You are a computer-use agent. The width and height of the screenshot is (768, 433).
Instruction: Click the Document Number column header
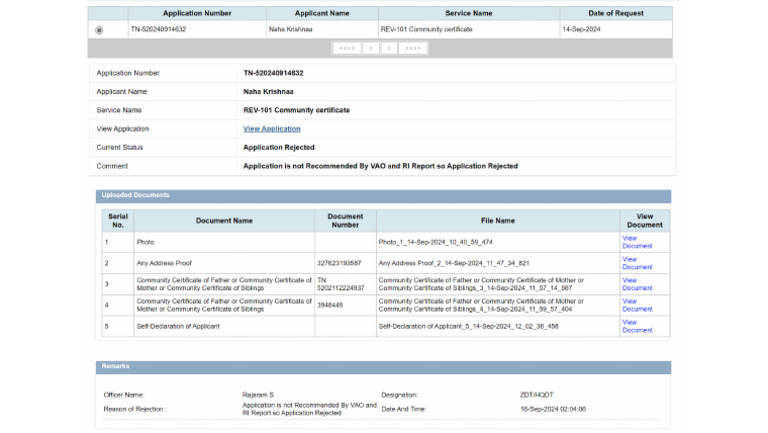pos(345,220)
